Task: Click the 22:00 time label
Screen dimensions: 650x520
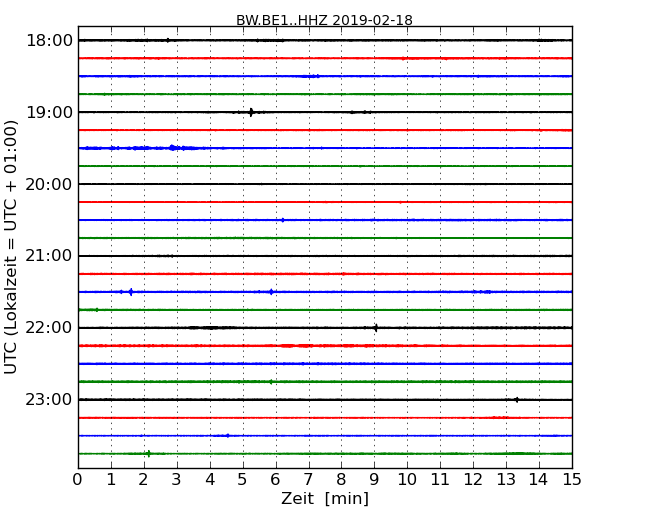Action: (x=49, y=328)
